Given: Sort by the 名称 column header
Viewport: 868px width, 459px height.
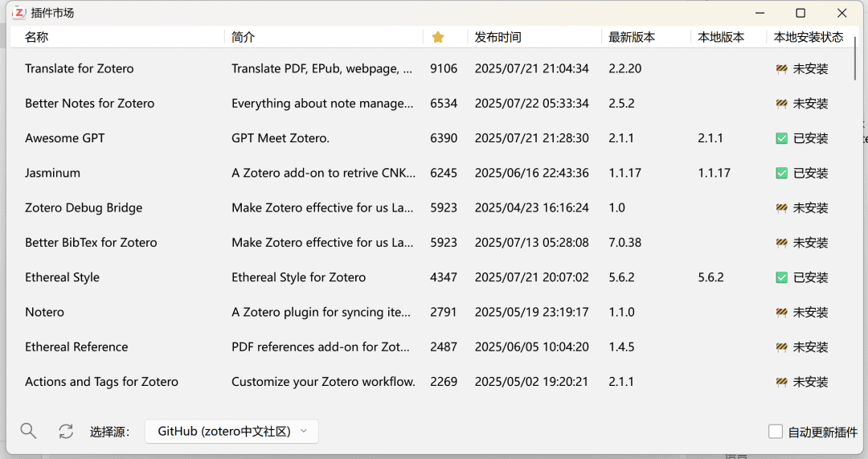Looking at the screenshot, I should (x=36, y=37).
